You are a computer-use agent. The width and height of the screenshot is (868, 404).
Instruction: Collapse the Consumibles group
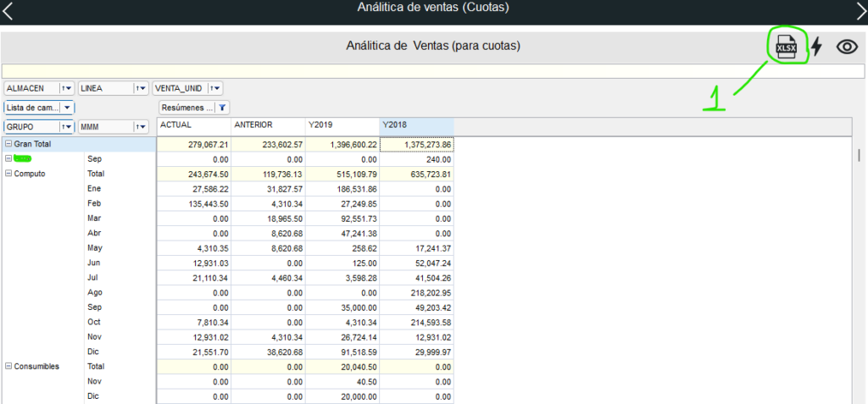click(8, 367)
